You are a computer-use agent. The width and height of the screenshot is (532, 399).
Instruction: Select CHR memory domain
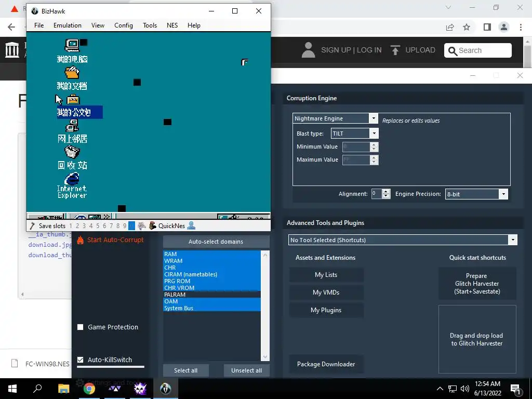tap(212, 268)
